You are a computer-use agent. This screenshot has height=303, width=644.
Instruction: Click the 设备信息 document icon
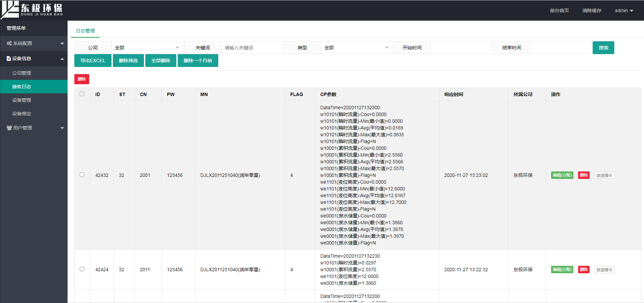(x=9, y=59)
